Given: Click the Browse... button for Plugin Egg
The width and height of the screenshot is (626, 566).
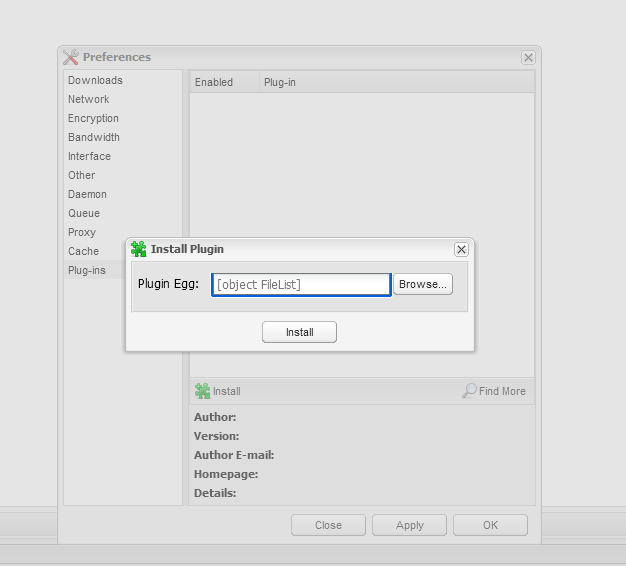Looking at the screenshot, I should (423, 284).
